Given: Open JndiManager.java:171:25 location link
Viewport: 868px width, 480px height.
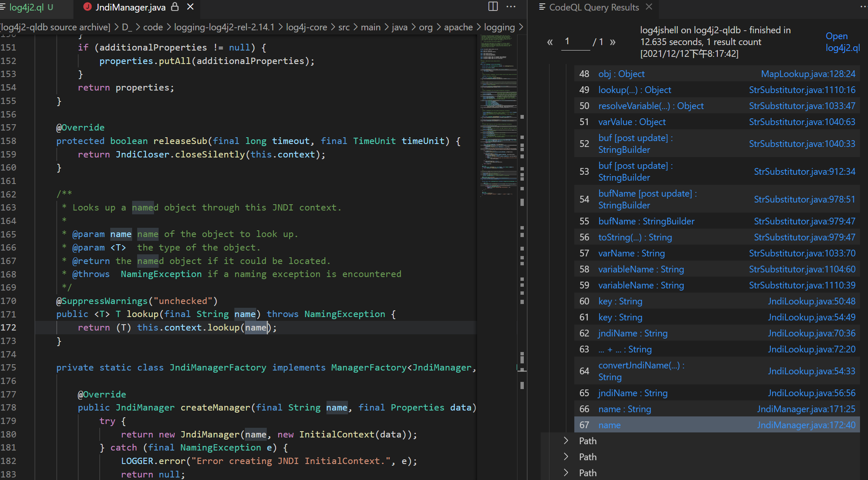Looking at the screenshot, I should click(x=806, y=409).
